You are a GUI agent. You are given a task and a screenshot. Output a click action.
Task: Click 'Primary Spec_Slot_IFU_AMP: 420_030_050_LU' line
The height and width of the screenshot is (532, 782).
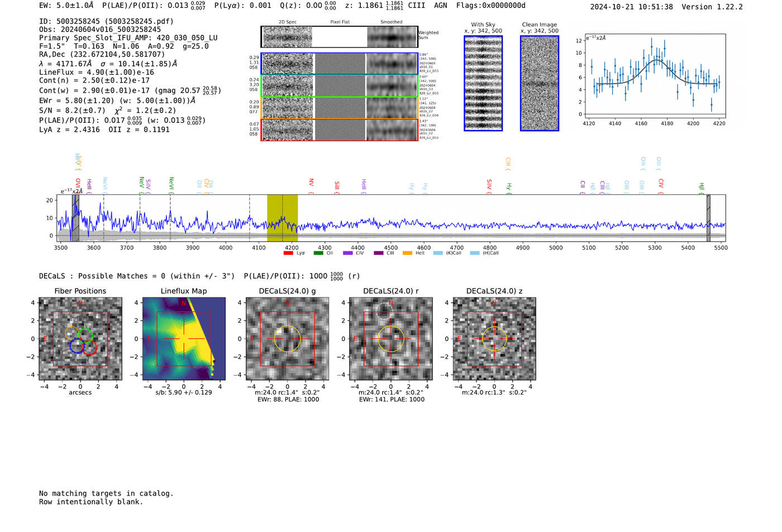128,38
